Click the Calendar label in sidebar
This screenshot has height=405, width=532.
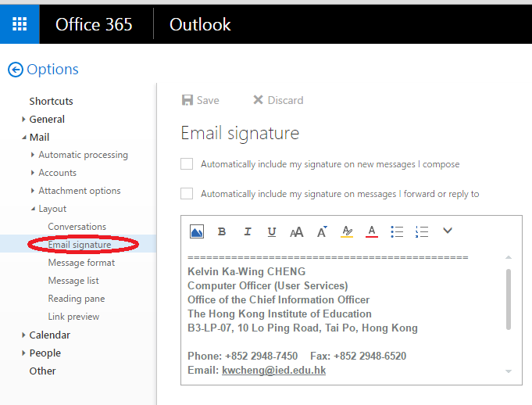coord(49,335)
